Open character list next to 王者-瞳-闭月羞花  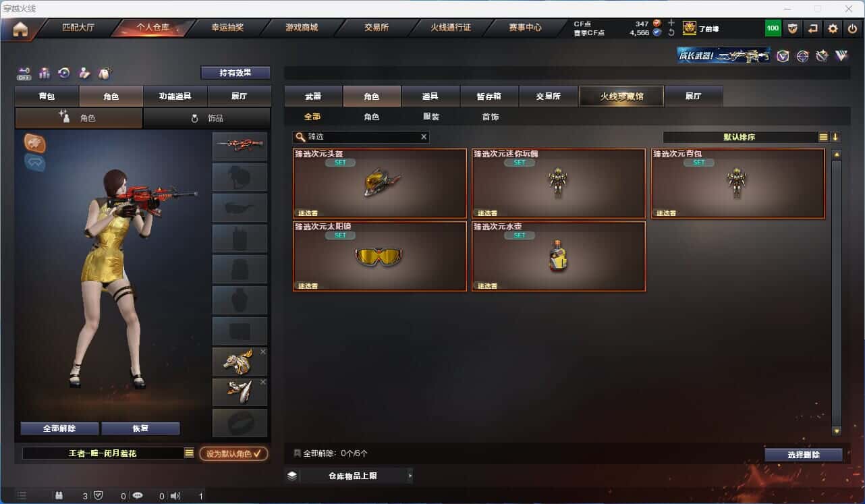click(x=189, y=453)
